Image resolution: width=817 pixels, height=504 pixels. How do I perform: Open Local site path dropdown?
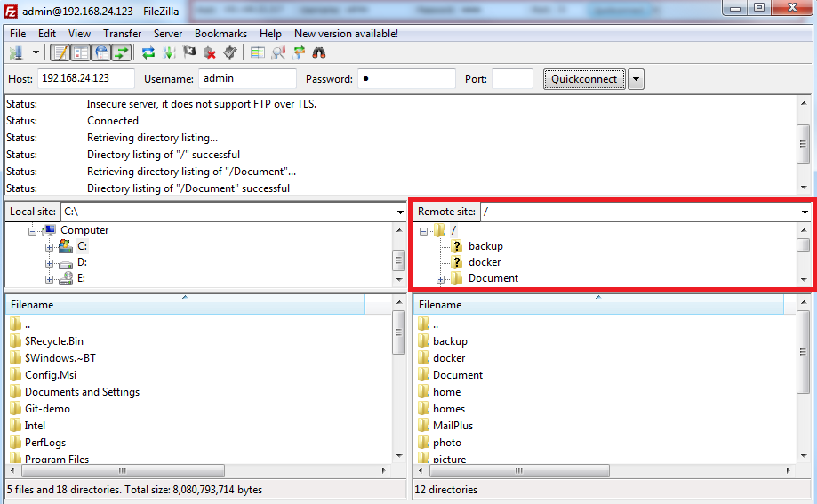[400, 212]
